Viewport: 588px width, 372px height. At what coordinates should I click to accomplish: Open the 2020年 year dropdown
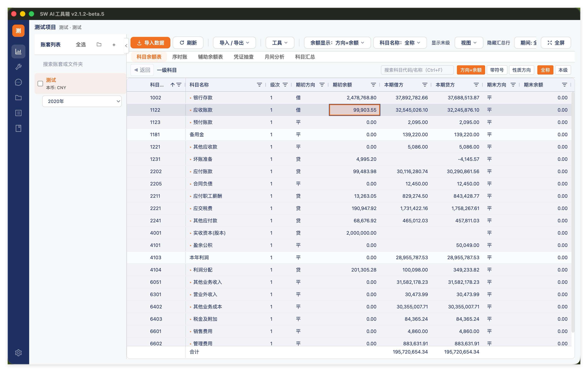tap(82, 101)
